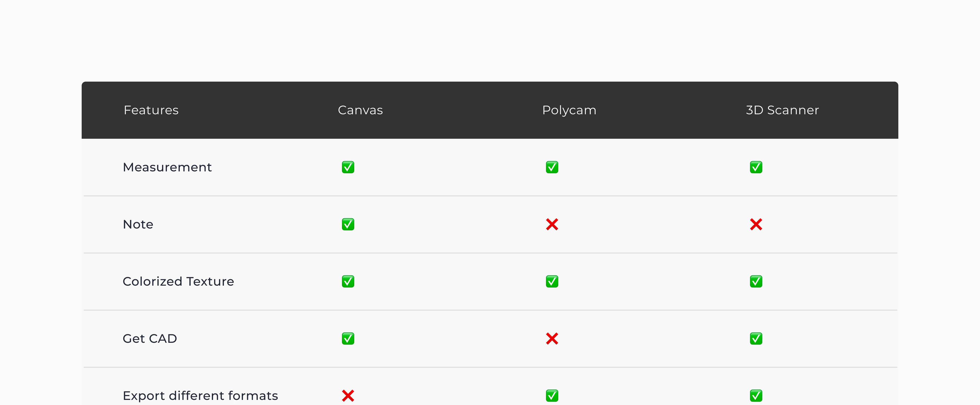Click Polycam check for Export different formats
This screenshot has width=980, height=405.
tap(552, 396)
